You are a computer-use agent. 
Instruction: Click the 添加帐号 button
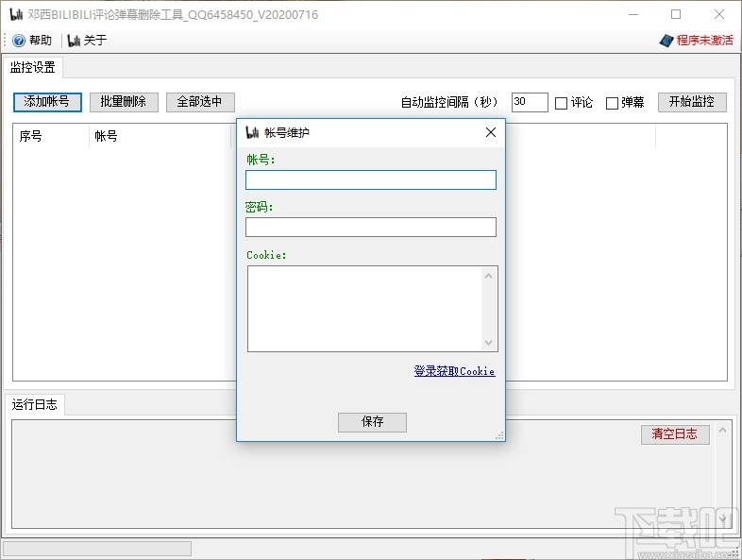coord(47,102)
